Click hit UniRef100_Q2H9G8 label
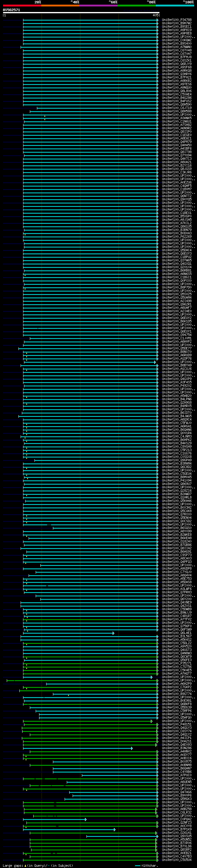 pyautogui.click(x=177, y=402)
